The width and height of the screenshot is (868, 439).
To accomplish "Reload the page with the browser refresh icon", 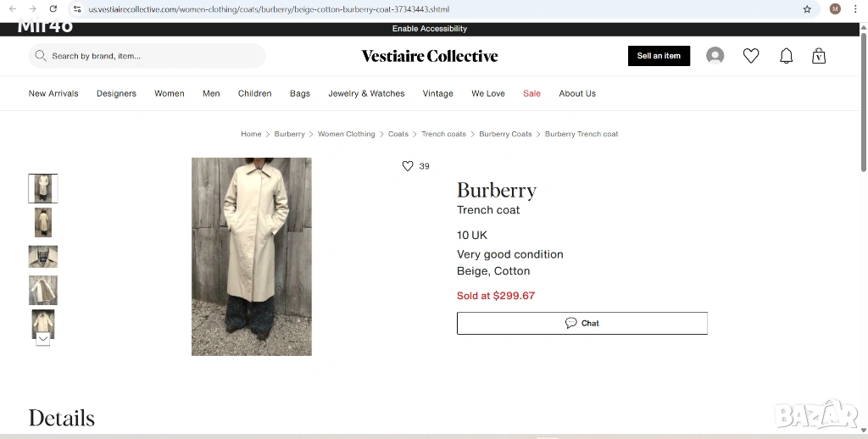I will 53,9.
